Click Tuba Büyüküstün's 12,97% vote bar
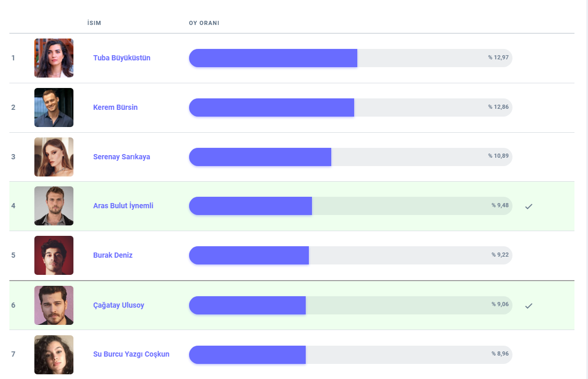Screen dimensions: 588x379 tap(350, 58)
